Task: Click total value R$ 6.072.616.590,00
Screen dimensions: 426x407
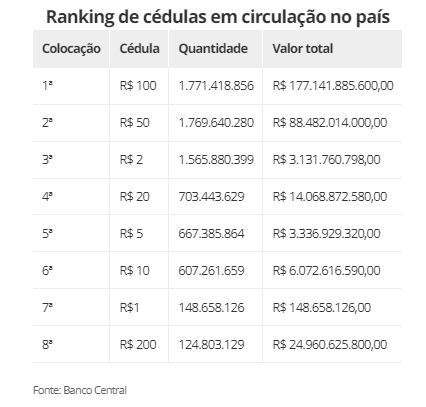Action: point(326,271)
